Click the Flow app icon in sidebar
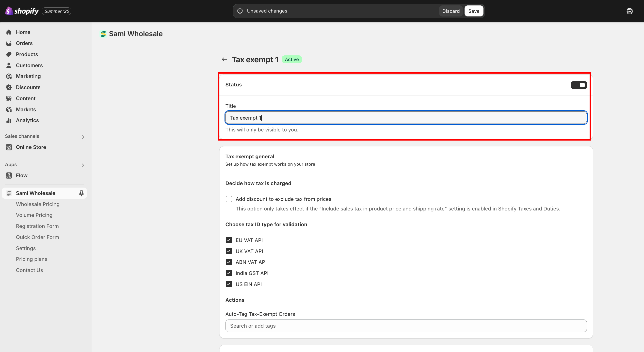 point(9,176)
